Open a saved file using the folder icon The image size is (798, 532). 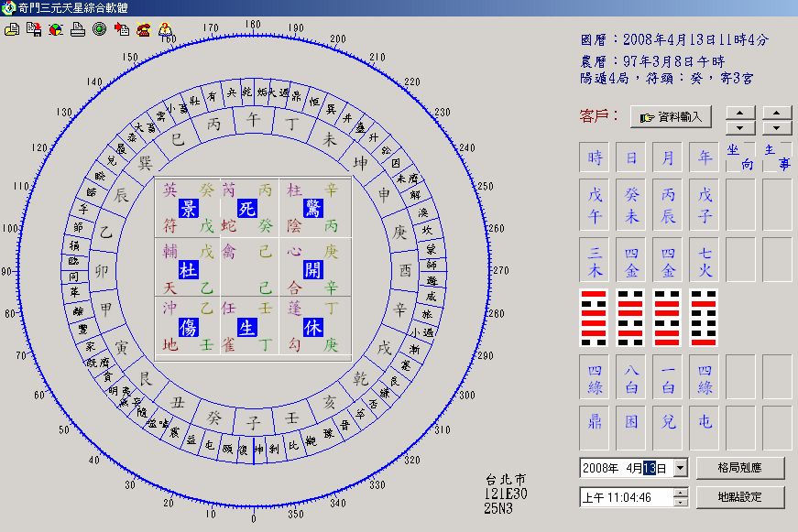coord(12,29)
